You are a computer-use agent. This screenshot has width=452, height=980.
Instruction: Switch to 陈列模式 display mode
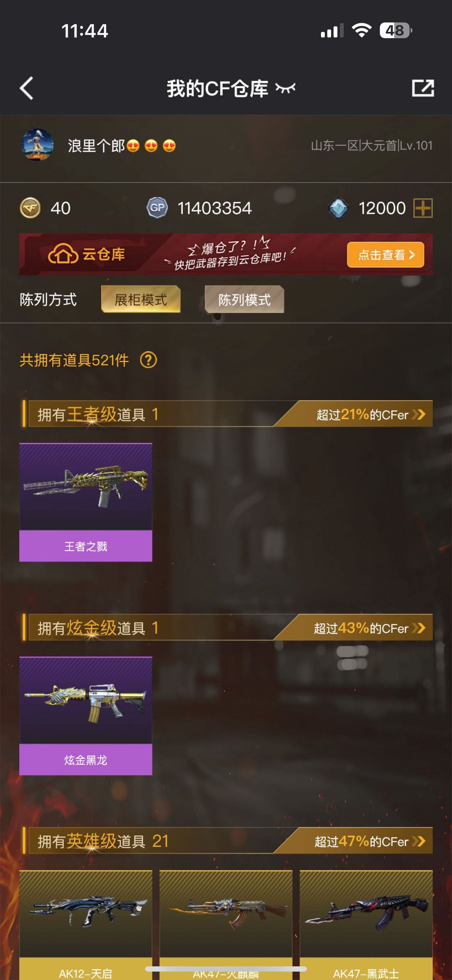pyautogui.click(x=244, y=299)
